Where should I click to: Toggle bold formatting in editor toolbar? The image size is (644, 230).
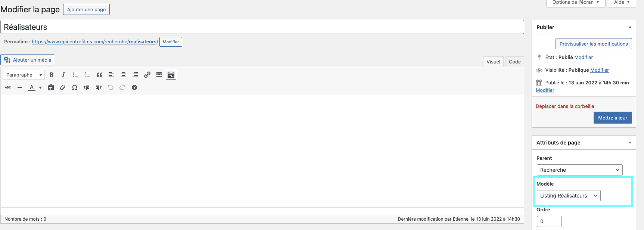point(52,75)
